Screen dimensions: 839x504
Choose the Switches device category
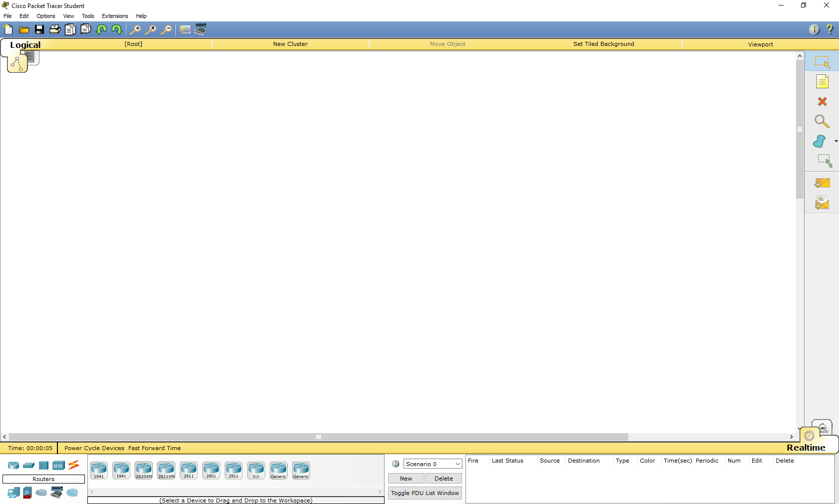point(29,466)
